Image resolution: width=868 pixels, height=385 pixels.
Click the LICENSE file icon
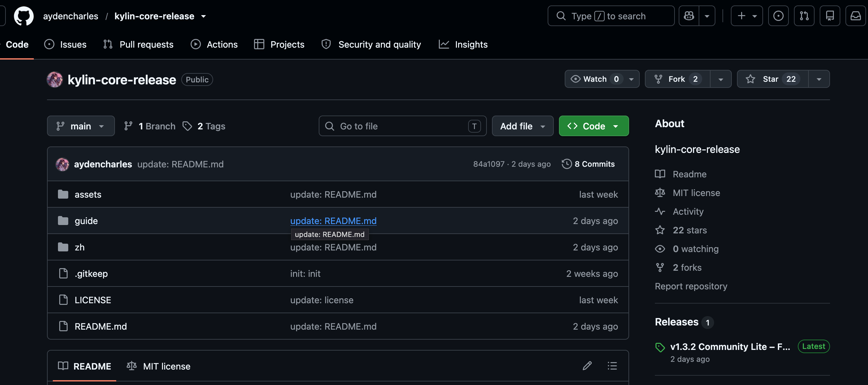[x=63, y=300]
